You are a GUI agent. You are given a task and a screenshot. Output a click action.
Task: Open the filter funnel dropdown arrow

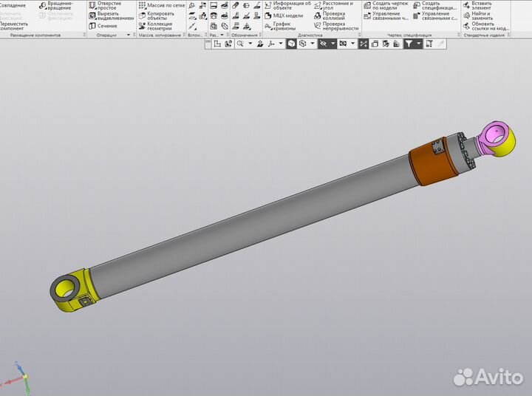coord(419,44)
